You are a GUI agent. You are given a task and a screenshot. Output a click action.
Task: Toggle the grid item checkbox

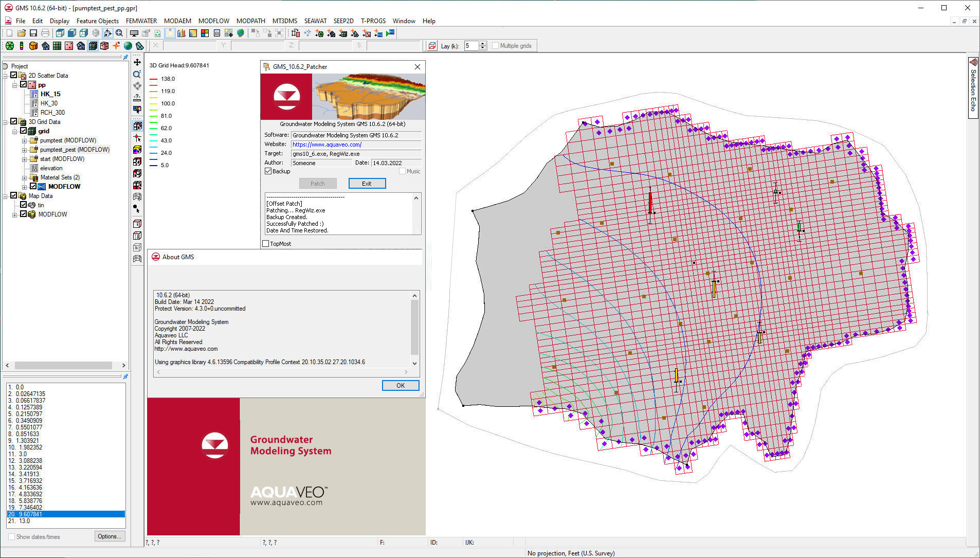pyautogui.click(x=23, y=131)
